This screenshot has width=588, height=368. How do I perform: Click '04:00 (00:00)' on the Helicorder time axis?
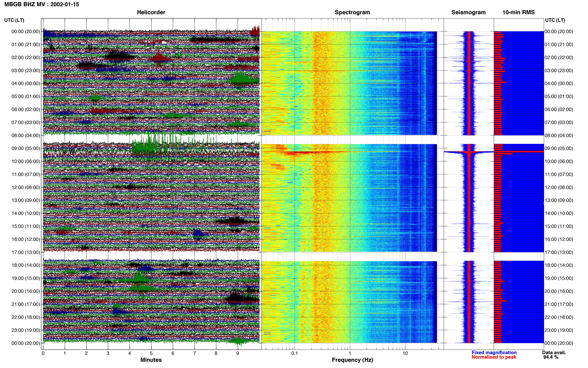click(x=26, y=83)
